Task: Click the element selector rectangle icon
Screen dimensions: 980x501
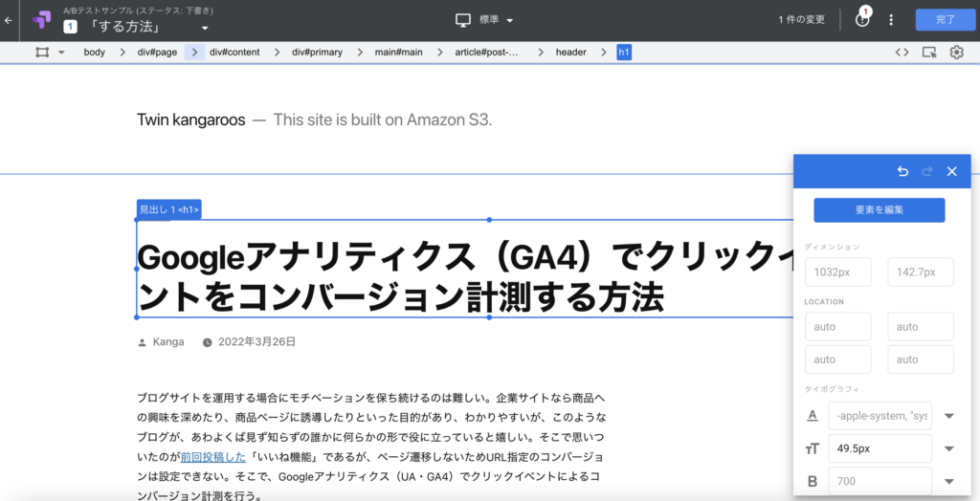Action: (42, 53)
